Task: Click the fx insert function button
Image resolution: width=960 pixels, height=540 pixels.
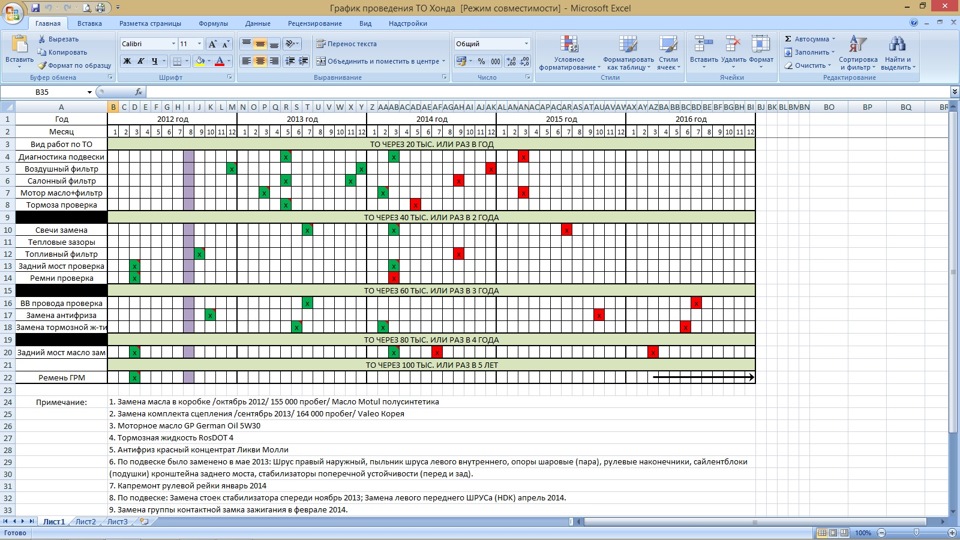Action: pos(138,92)
